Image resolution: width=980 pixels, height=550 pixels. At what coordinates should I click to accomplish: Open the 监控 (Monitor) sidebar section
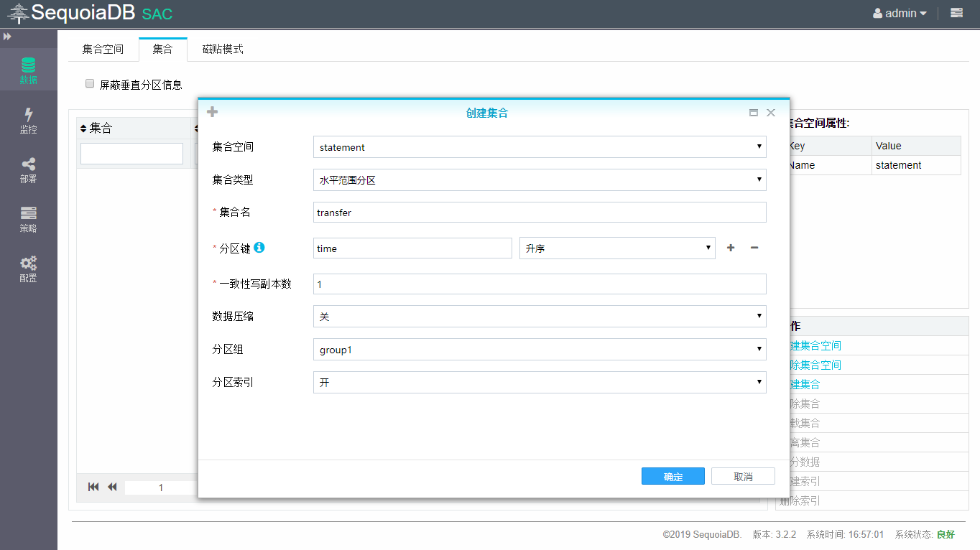pos(28,120)
